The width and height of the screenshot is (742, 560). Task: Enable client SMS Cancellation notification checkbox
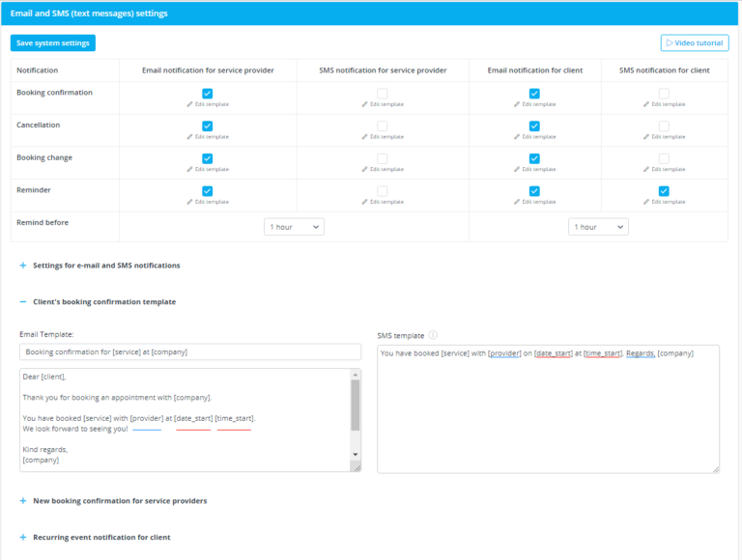coord(664,126)
